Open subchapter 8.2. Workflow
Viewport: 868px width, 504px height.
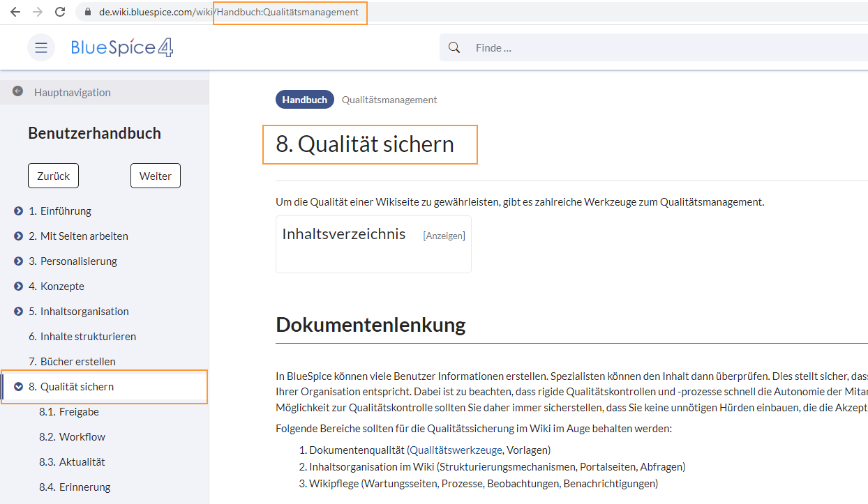73,436
